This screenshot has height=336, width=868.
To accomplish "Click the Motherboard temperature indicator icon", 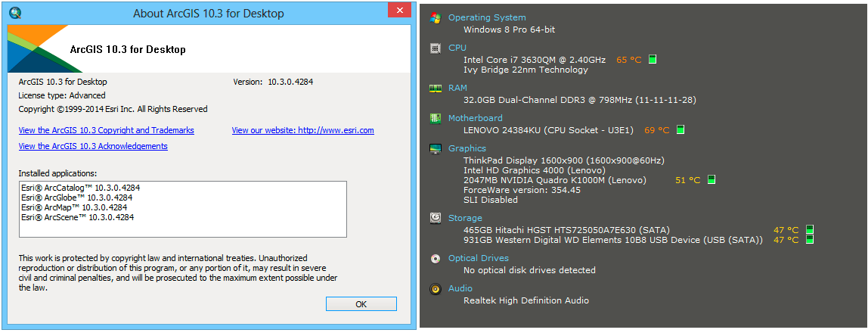I will 680,129.
